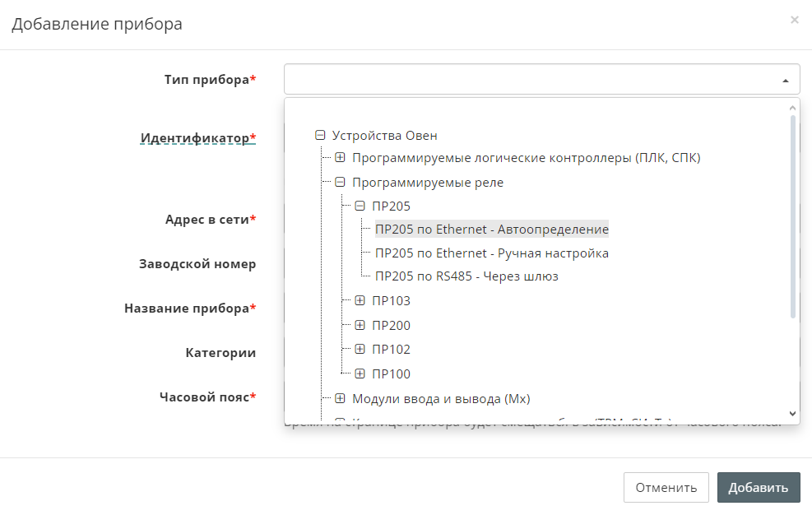Collapse the ПР205 tree node
Viewport: 812px width, 515px height.
click(360, 206)
